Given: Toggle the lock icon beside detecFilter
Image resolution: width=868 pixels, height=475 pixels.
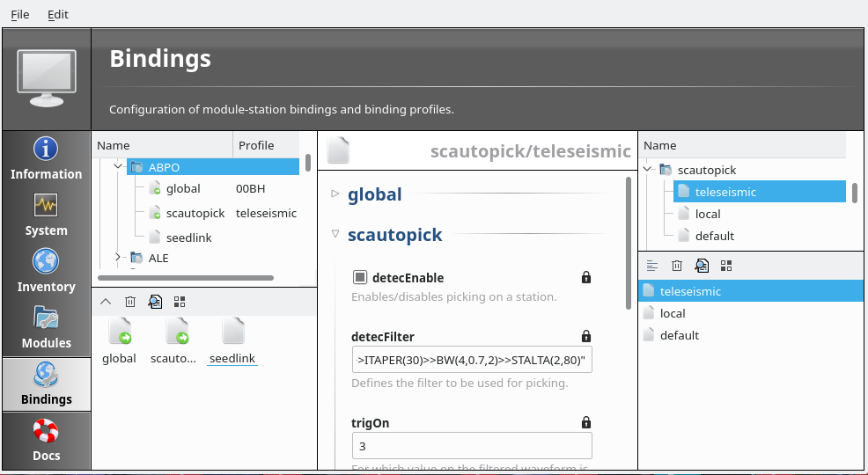Looking at the screenshot, I should 586,336.
